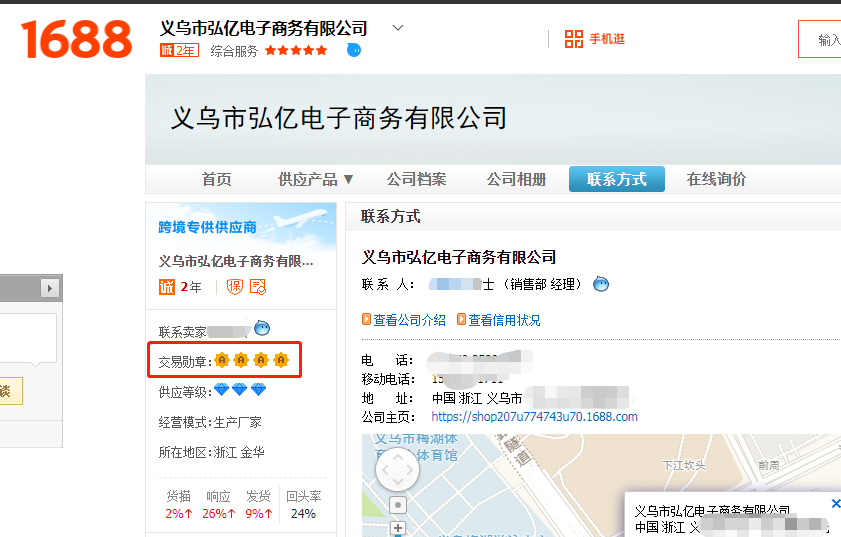Click the last 交易勋章 medal icon
Screen dimensions: 841x537
pos(281,360)
